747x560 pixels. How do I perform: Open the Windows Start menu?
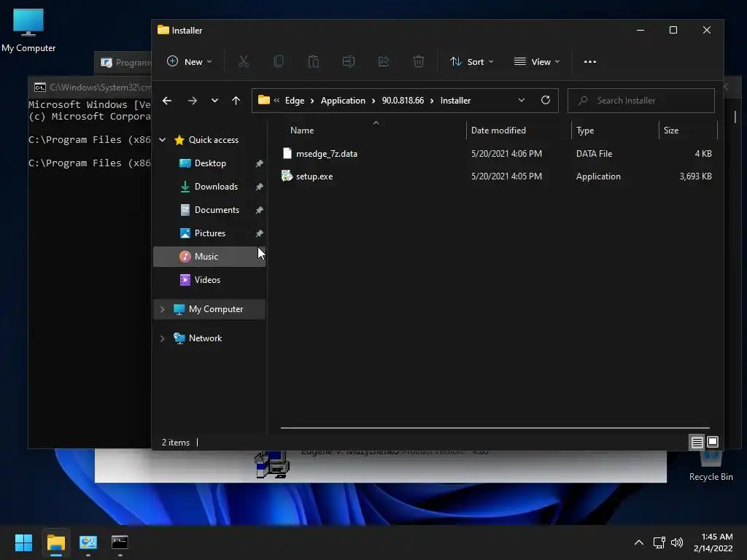point(23,542)
